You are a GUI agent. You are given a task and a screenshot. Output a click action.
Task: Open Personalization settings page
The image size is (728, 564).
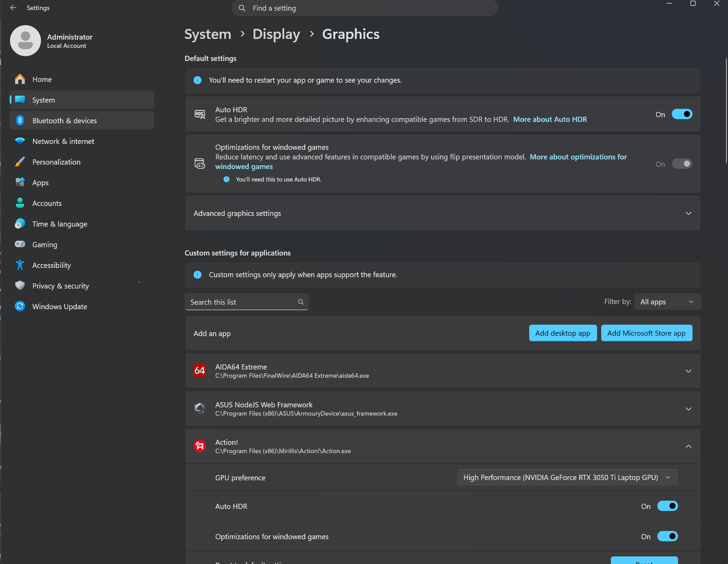point(82,162)
